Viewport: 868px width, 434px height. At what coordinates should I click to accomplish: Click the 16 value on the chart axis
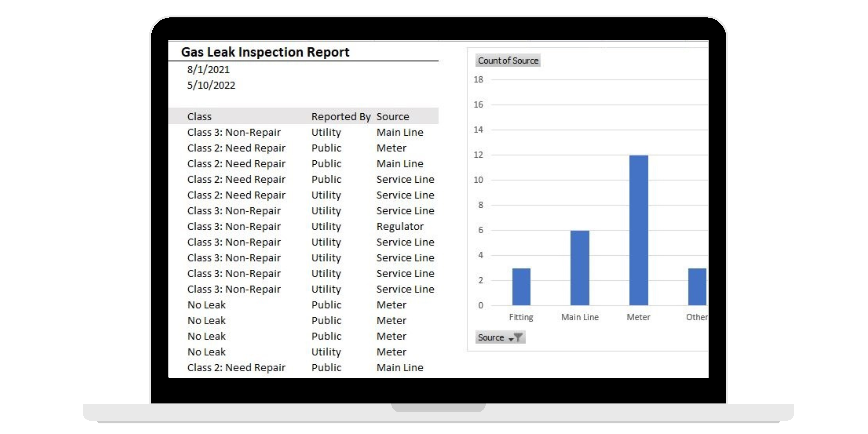[x=478, y=104]
